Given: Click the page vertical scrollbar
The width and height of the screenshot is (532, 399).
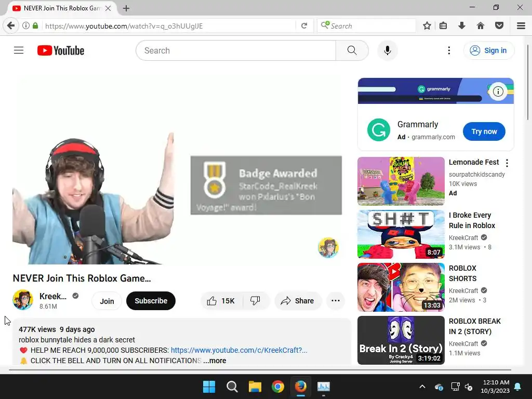Looking at the screenshot, I should [x=528, y=82].
